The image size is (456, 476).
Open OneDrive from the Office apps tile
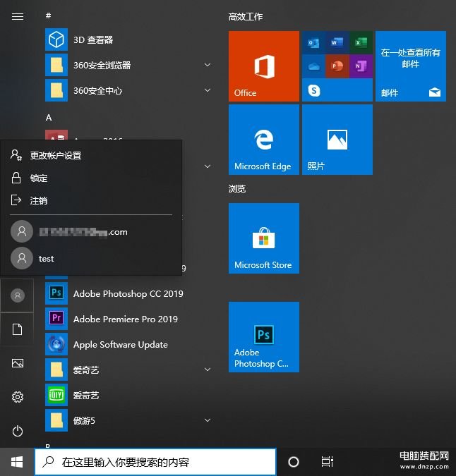[313, 66]
